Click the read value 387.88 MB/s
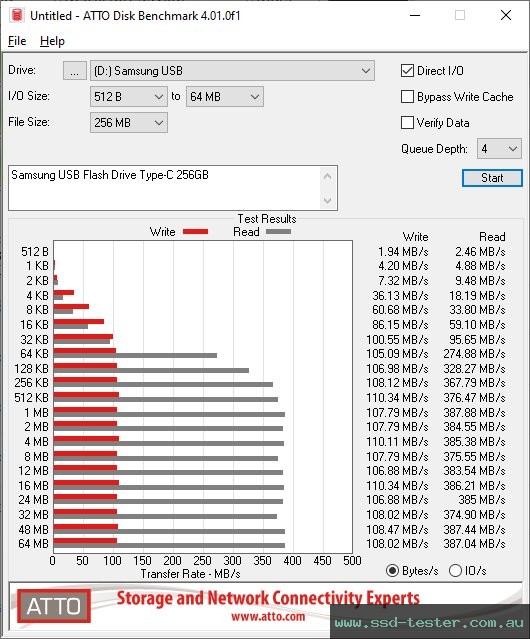The image size is (530, 639). tap(474, 412)
